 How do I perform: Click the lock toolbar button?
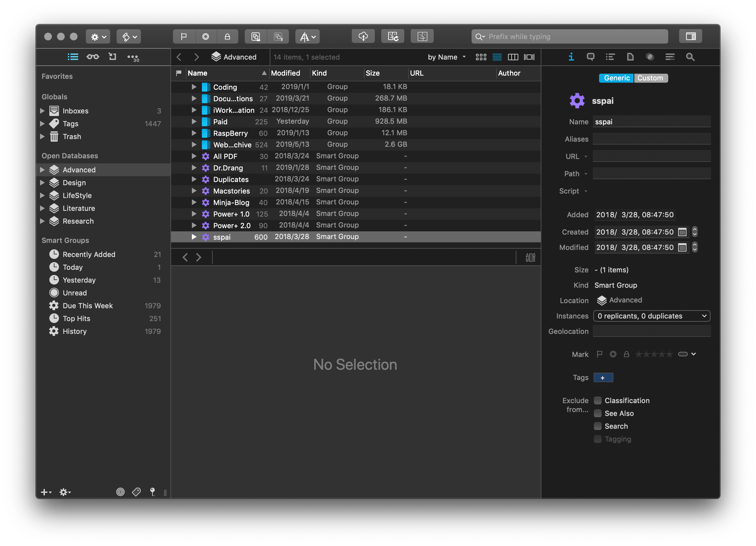(227, 36)
